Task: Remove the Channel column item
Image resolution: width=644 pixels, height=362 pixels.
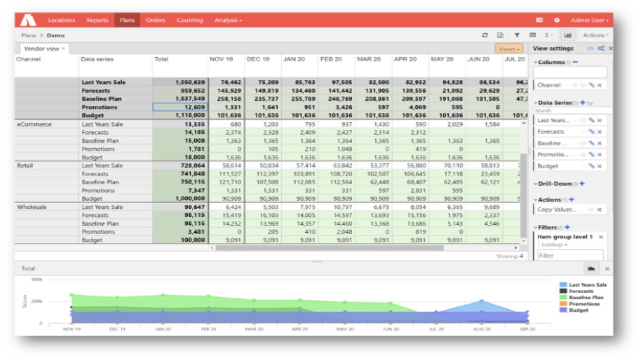Action: coord(599,85)
